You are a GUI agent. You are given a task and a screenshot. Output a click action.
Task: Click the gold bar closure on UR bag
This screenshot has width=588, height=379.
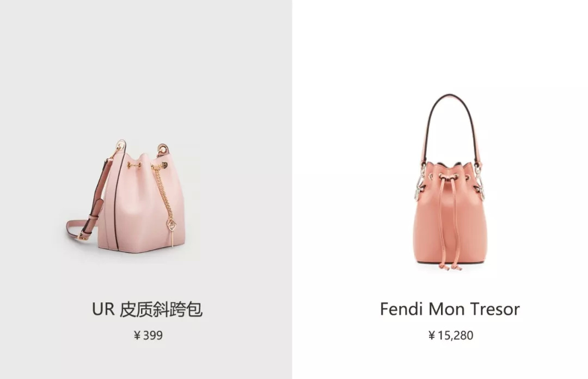135,165
